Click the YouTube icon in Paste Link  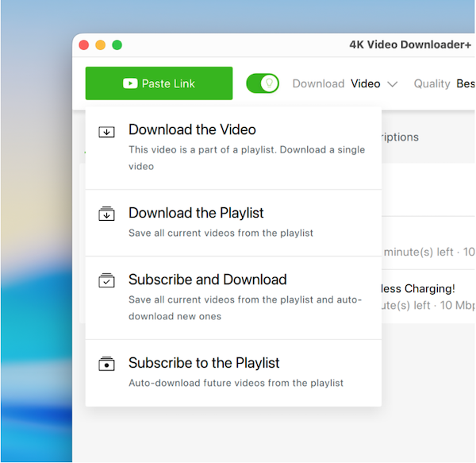pyautogui.click(x=129, y=83)
